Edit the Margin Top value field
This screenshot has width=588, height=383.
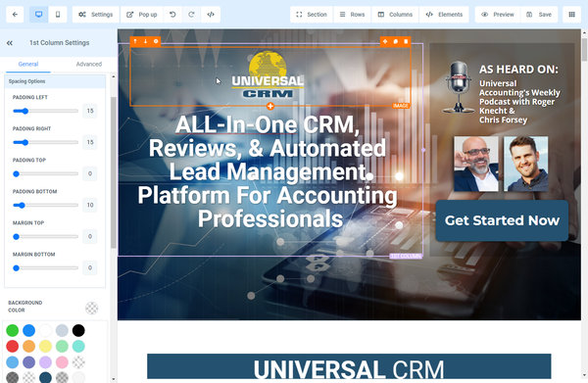tap(90, 237)
